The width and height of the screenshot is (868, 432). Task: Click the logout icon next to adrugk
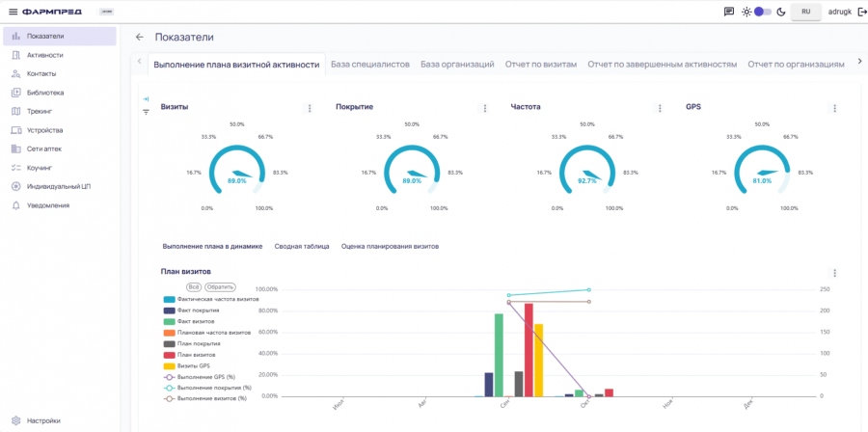pos(860,12)
